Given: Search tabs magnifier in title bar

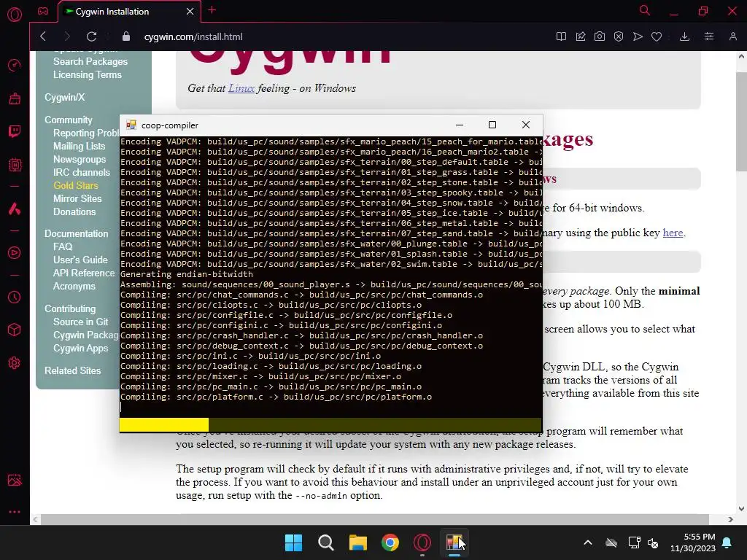Looking at the screenshot, I should point(645,10).
